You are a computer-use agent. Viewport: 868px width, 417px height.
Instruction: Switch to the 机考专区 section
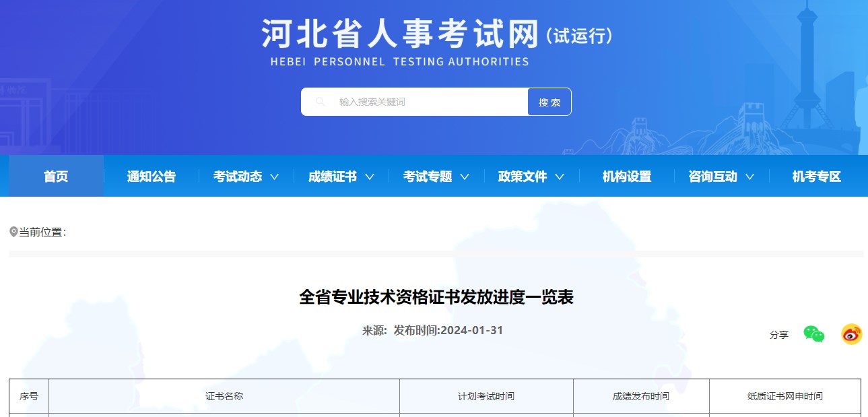(817, 175)
